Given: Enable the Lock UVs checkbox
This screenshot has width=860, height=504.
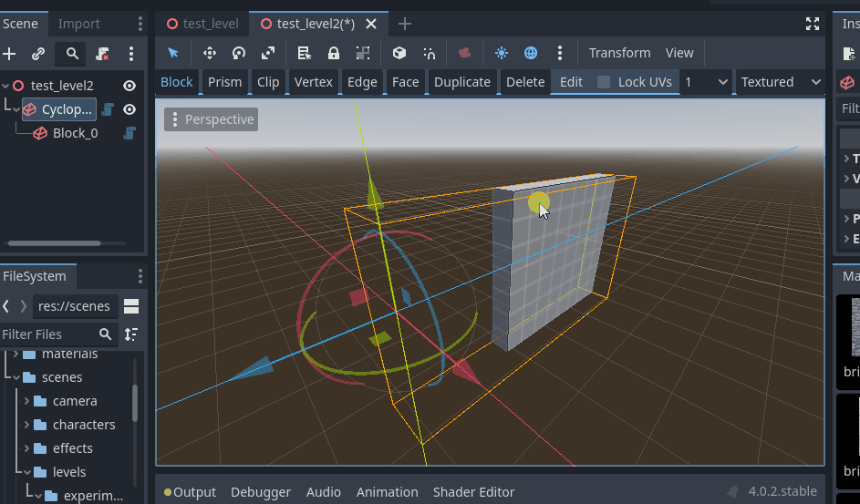Looking at the screenshot, I should (x=604, y=82).
